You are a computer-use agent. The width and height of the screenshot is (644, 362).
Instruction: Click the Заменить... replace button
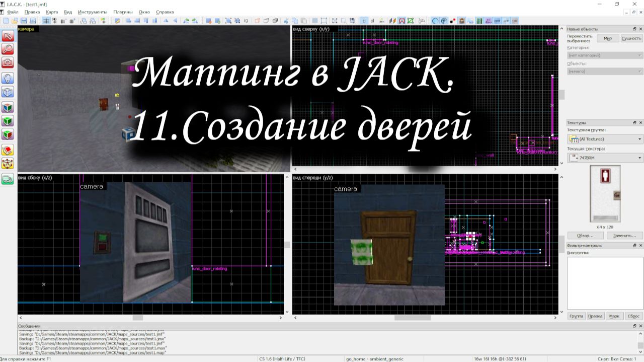tap(625, 236)
